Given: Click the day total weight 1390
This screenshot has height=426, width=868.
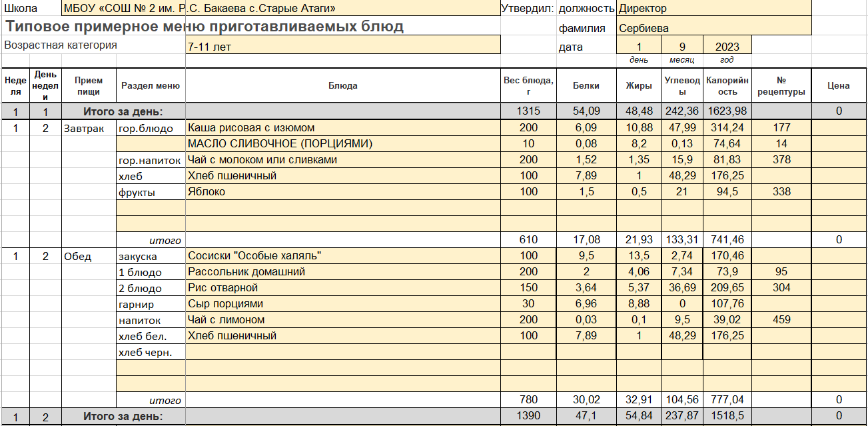Looking at the screenshot, I should coord(528,417).
